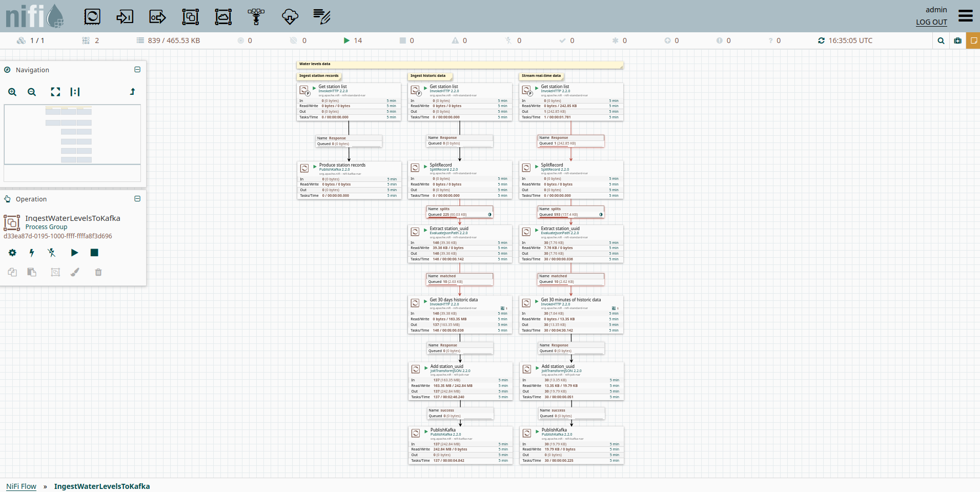This screenshot has width=980, height=492.
Task: Collapse the Navigation panel
Action: [x=137, y=70]
